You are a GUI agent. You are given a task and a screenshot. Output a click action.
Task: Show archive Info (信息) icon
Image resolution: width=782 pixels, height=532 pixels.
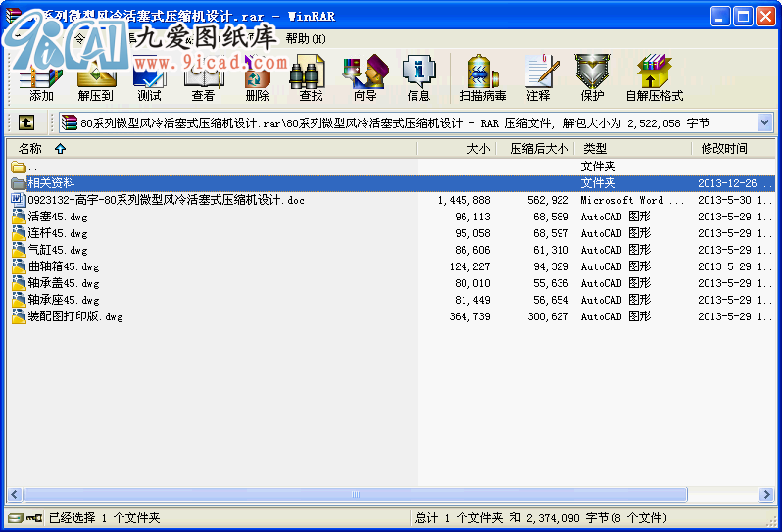[x=419, y=78]
